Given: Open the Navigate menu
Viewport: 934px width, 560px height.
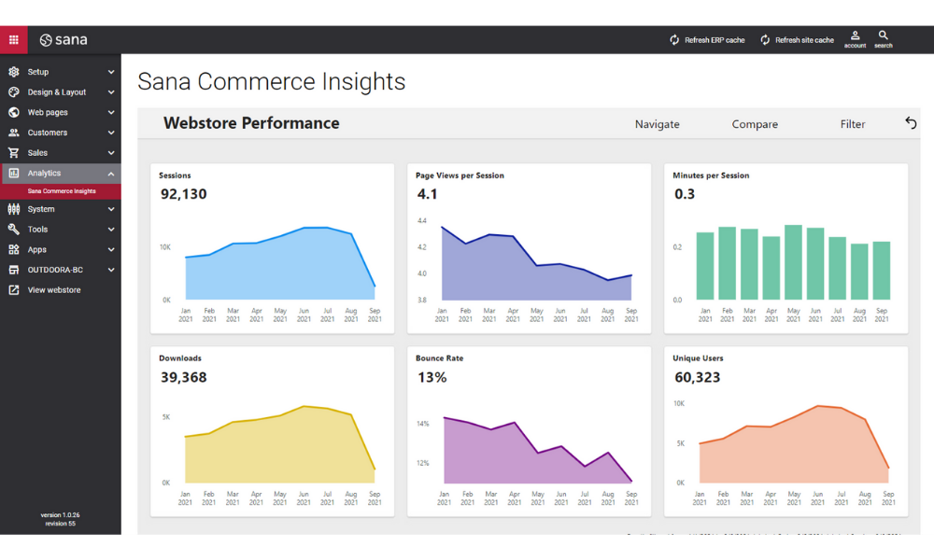Looking at the screenshot, I should click(657, 124).
